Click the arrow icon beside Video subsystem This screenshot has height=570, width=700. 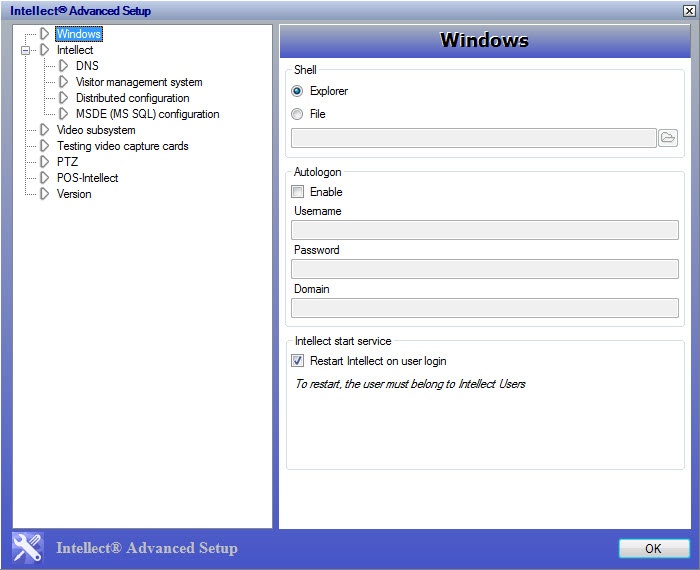click(44, 130)
